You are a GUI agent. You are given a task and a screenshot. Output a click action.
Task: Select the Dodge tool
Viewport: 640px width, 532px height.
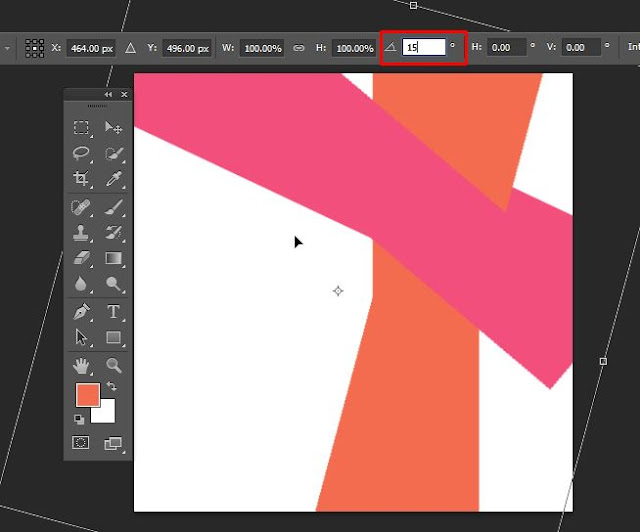[x=113, y=283]
